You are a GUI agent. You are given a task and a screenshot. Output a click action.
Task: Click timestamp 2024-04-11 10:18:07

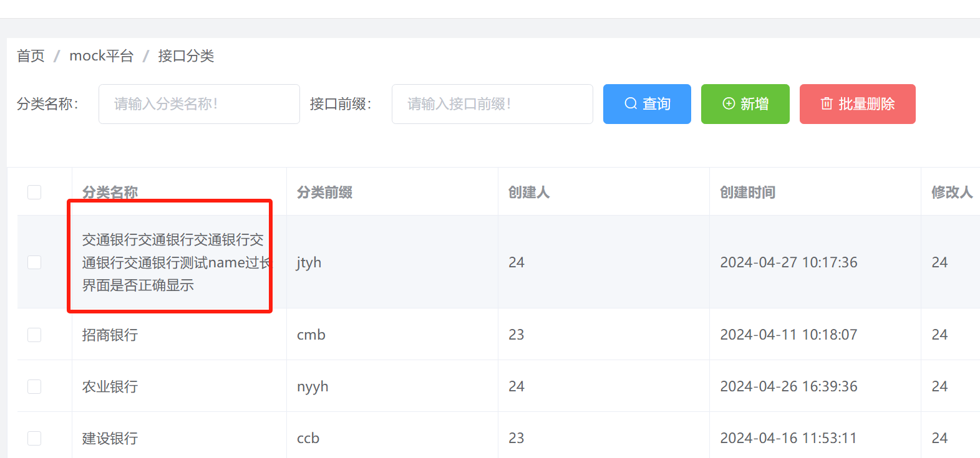click(788, 335)
